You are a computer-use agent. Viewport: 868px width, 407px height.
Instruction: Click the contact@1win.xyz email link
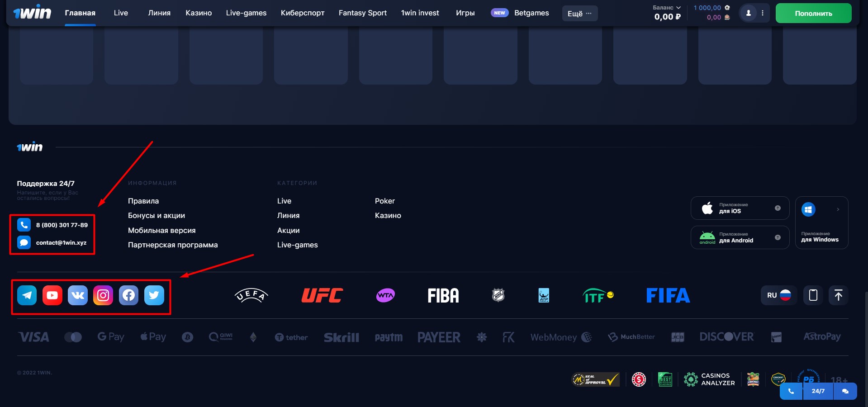pos(61,243)
